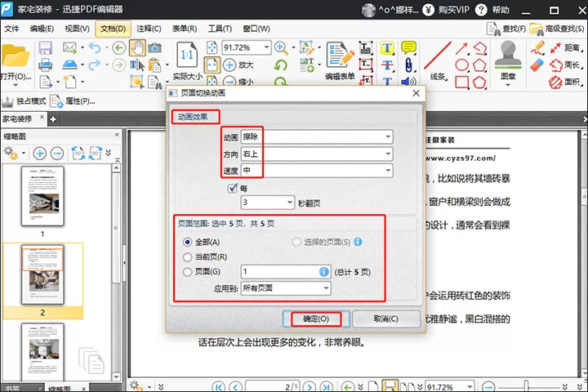Click the 取消(C) button
Viewport: 588px width, 392px height.
(385, 318)
